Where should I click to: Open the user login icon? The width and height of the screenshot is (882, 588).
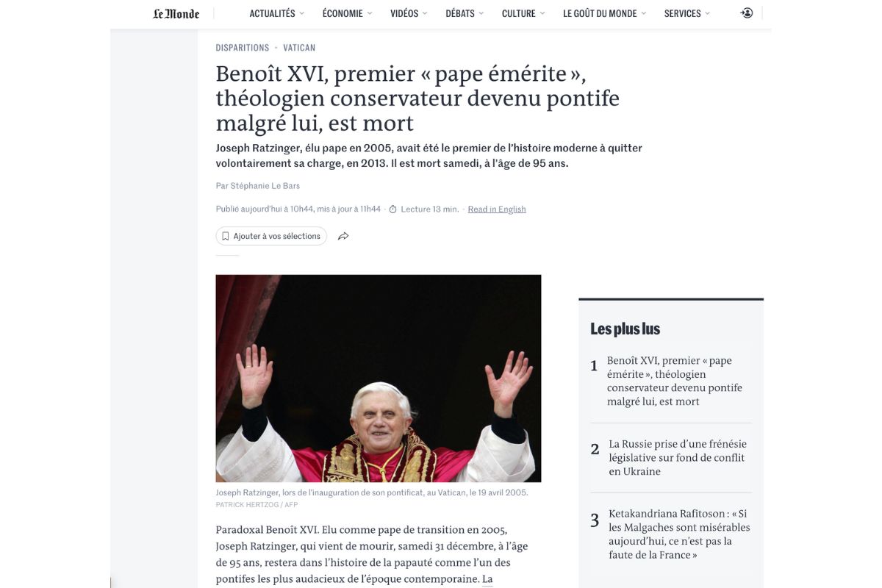click(747, 13)
